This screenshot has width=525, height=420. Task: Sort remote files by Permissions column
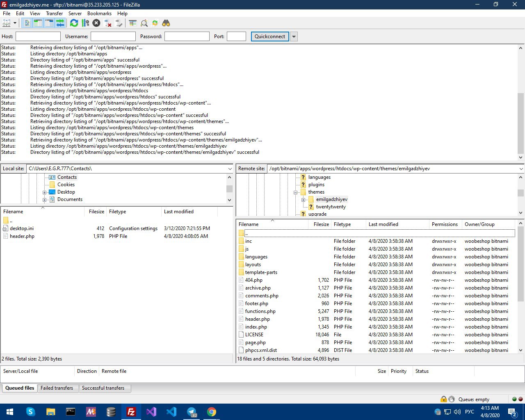(x=445, y=224)
